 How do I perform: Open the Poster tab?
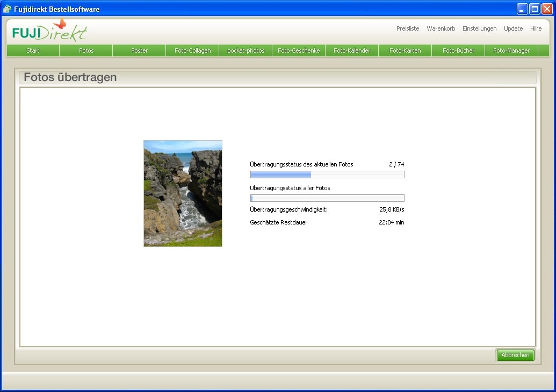click(x=139, y=50)
